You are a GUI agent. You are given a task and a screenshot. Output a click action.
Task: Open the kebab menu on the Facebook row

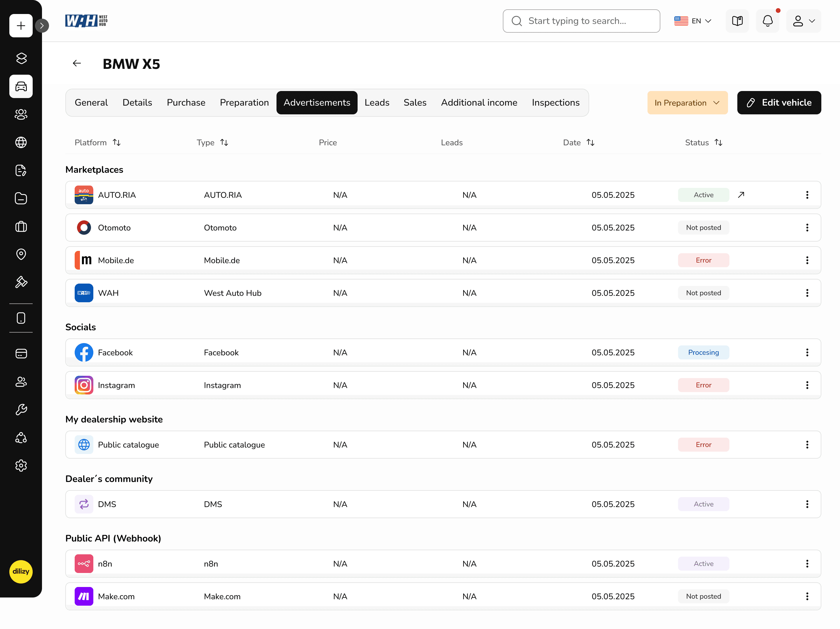pos(807,352)
